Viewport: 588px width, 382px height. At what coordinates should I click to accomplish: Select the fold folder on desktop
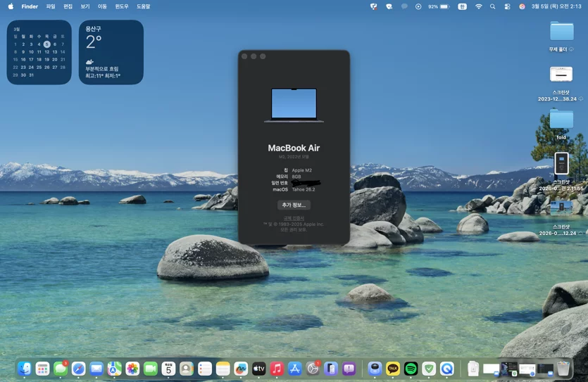click(561, 125)
